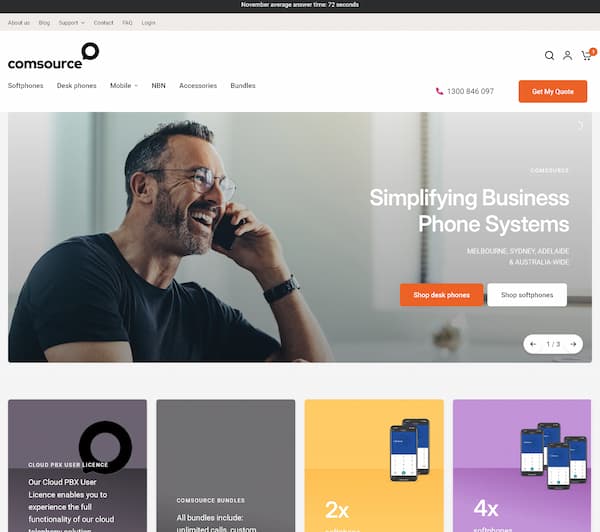Viewport: 600px width, 532px height.
Task: Click the comsource logo
Action: coord(53,56)
